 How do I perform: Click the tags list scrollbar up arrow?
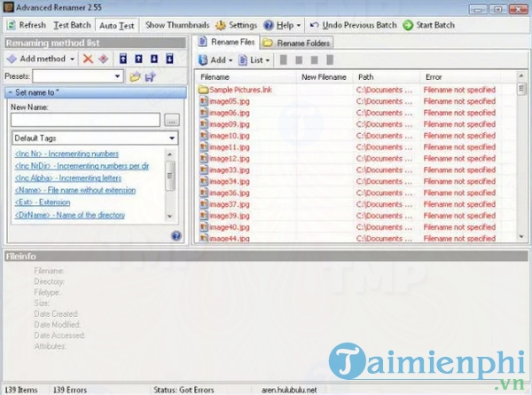[170, 154]
